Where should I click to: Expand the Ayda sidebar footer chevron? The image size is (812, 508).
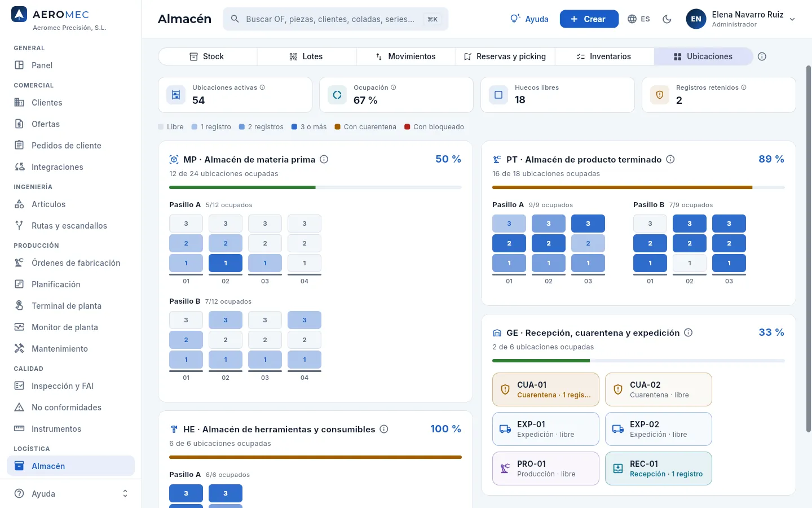pyautogui.click(x=125, y=493)
